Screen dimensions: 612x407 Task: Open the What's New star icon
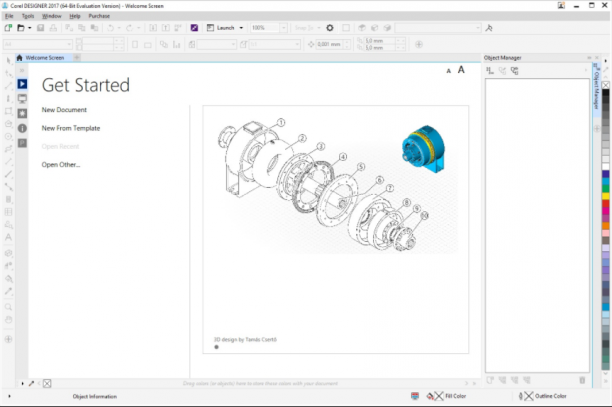22,114
